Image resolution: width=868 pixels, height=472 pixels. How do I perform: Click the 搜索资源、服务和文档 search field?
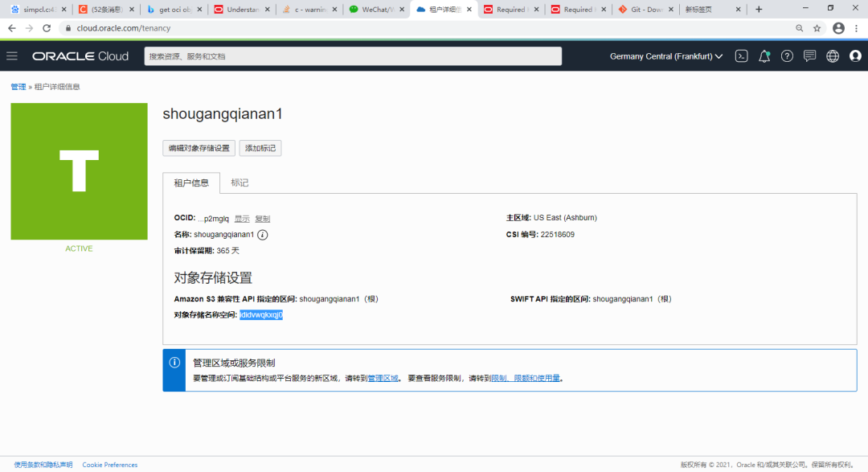tap(353, 56)
